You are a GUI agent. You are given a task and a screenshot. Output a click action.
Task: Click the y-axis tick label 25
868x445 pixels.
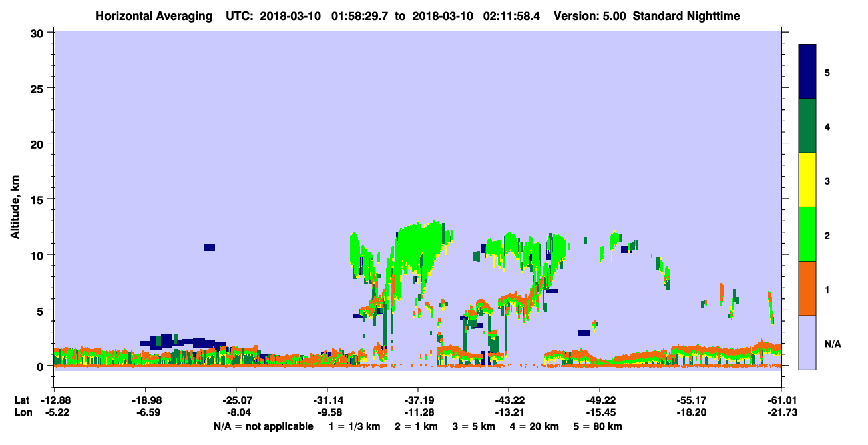click(x=39, y=88)
